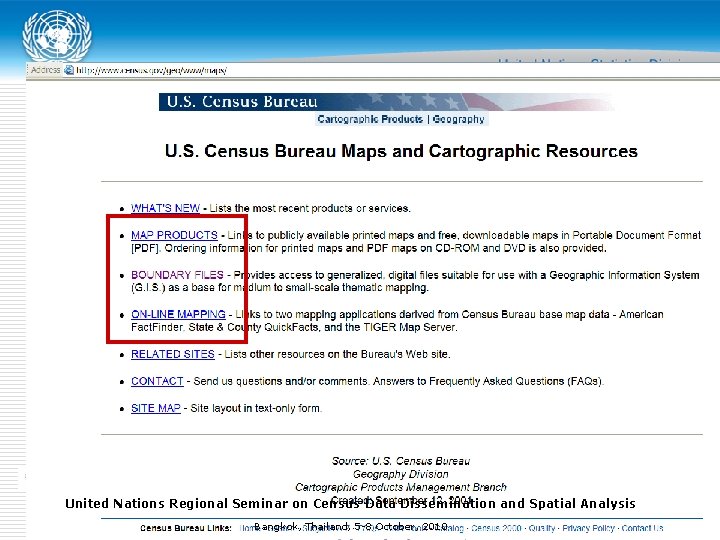The height and width of the screenshot is (540, 720).
Task: Open the MAP PRODUCTS link
Action: [174, 235]
